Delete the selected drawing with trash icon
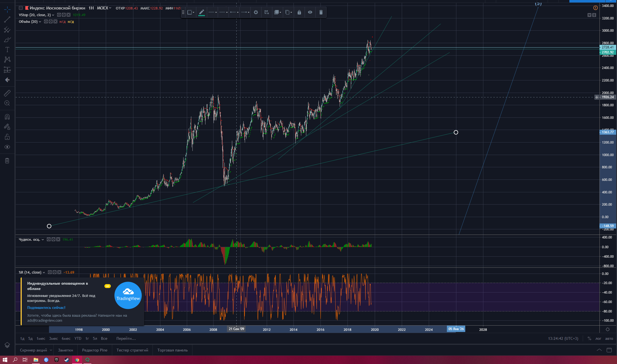Screen dimensions: 617x364 coord(321,12)
